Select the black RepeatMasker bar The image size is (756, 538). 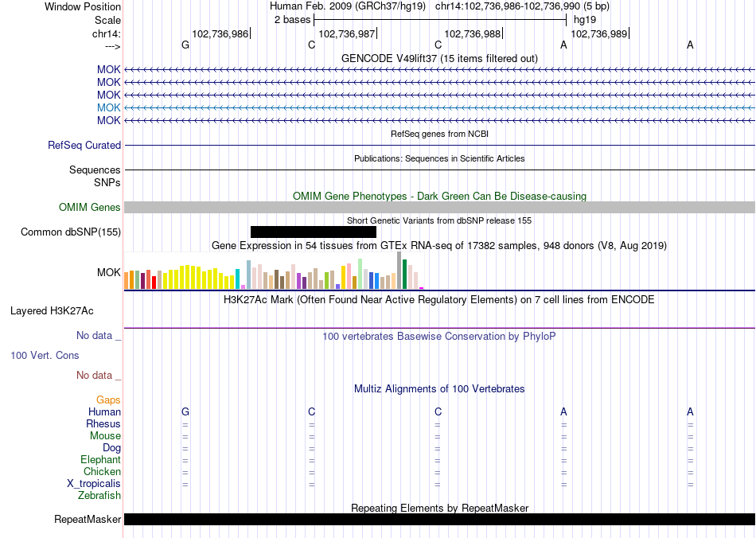440,519
